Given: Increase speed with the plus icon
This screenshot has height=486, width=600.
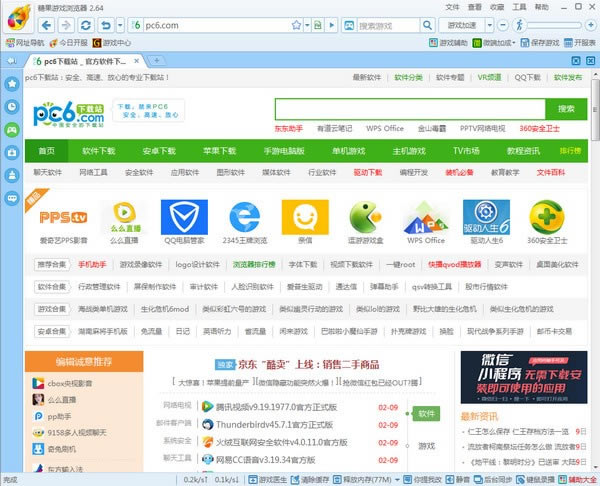Looking at the screenshot, I should point(590,26).
